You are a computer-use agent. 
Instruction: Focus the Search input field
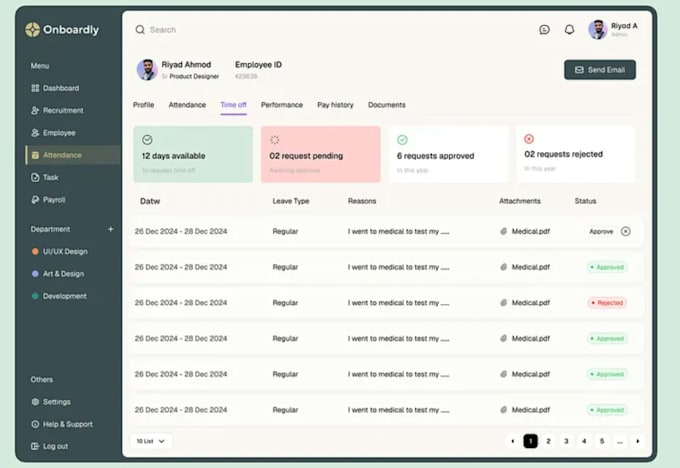click(x=163, y=29)
